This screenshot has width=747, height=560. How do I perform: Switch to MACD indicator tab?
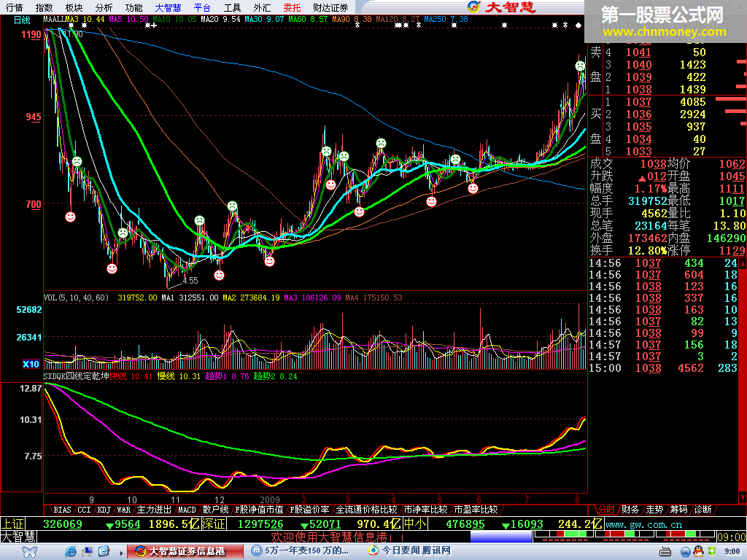point(187,510)
